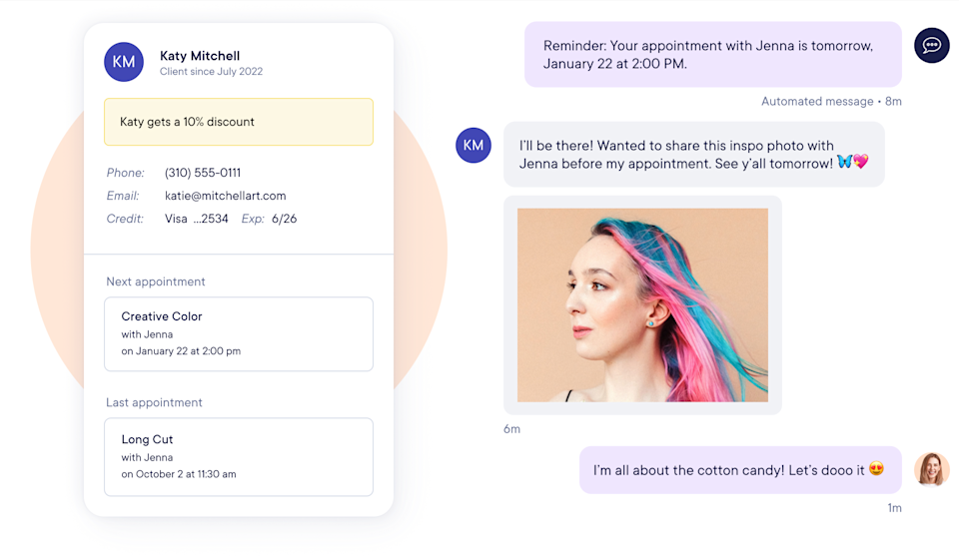This screenshot has height=560, width=959.
Task: Click the Katy Mitchell client name
Action: 200,56
